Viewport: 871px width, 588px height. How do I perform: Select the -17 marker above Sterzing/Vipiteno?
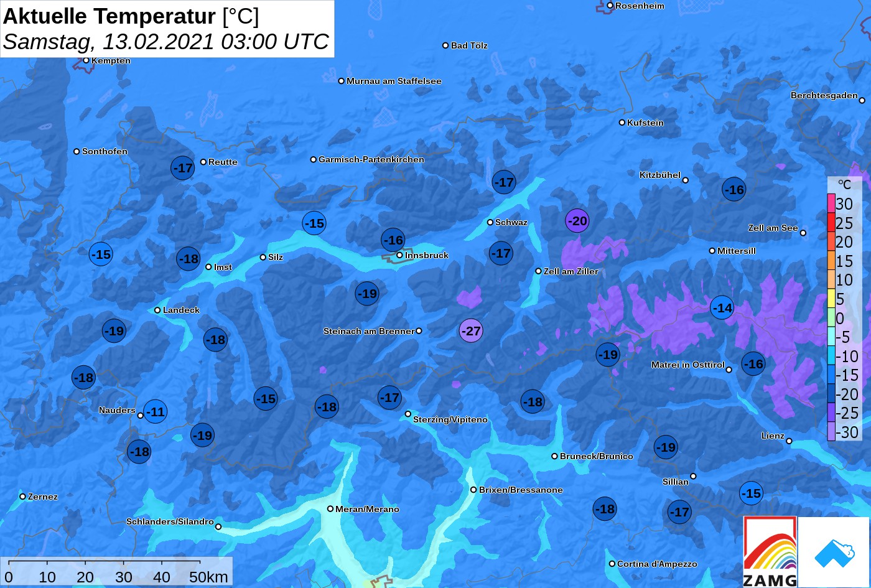click(x=389, y=397)
